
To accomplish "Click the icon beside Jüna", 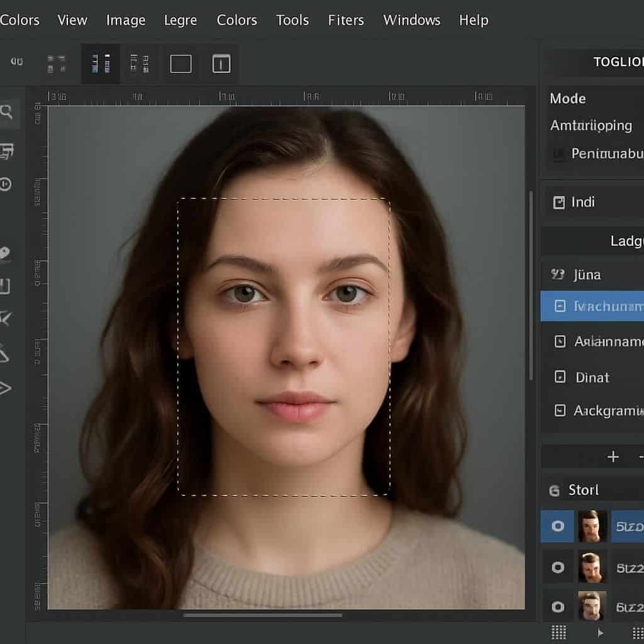I will [x=557, y=274].
